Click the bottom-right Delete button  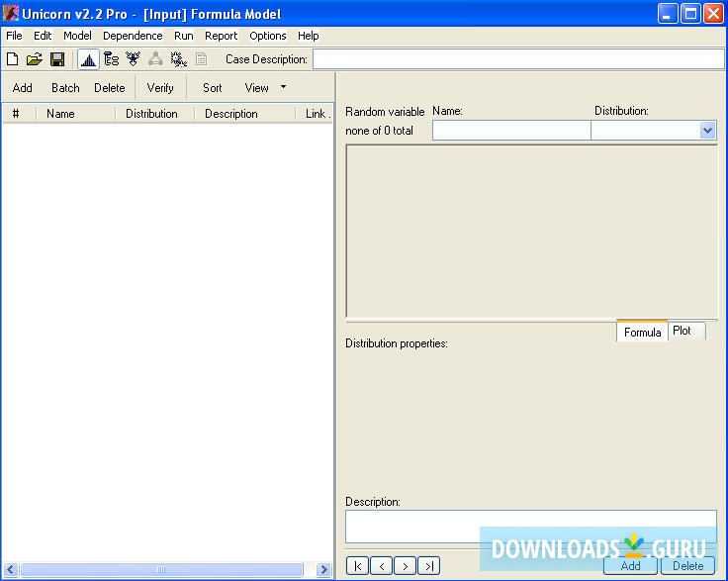coord(687,566)
